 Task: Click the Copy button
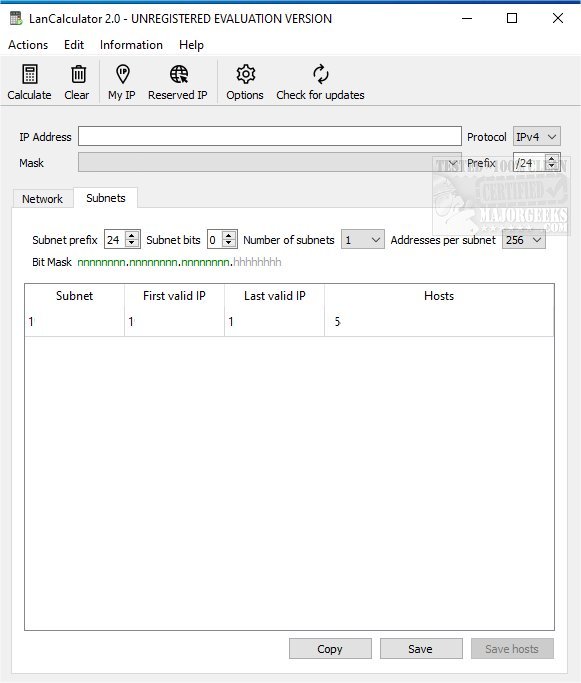(x=330, y=649)
